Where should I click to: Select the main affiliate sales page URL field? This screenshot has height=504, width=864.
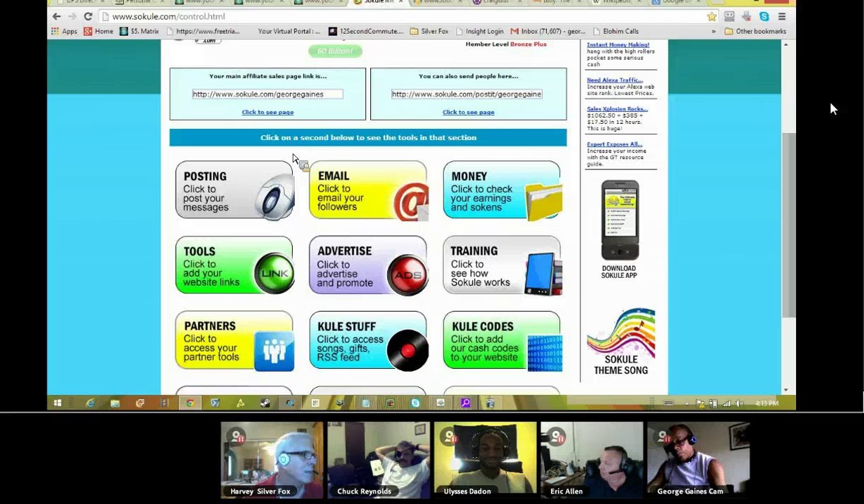(x=267, y=94)
